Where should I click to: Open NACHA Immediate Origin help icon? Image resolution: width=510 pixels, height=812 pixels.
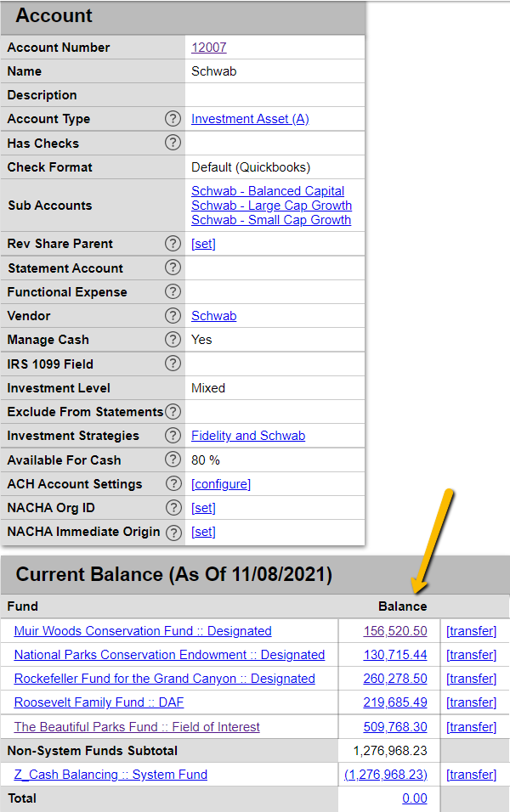pos(173,533)
